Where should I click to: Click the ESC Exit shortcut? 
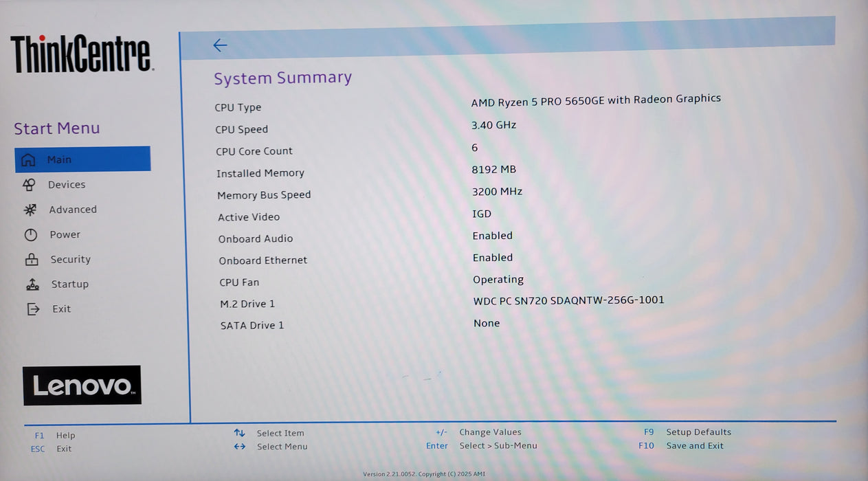(x=51, y=449)
